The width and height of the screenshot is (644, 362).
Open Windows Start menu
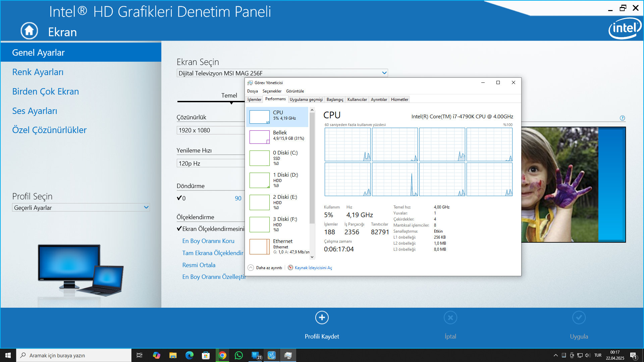click(8, 355)
